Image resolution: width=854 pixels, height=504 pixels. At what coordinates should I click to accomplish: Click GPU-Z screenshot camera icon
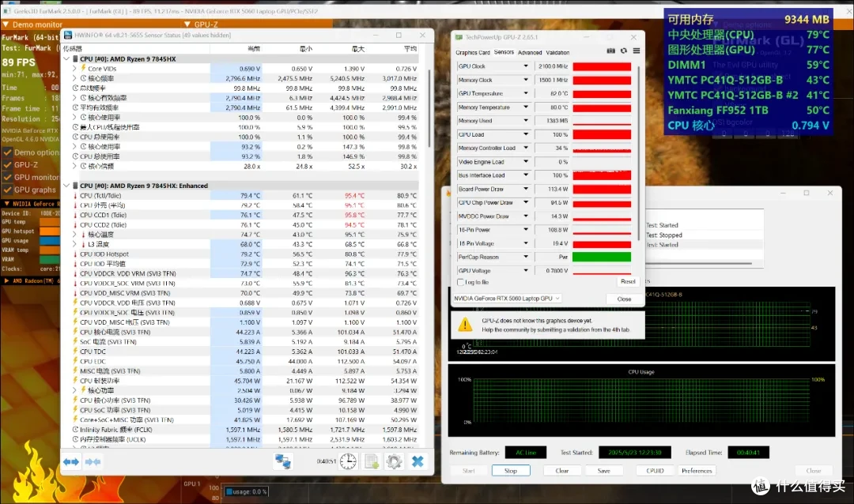click(x=610, y=51)
